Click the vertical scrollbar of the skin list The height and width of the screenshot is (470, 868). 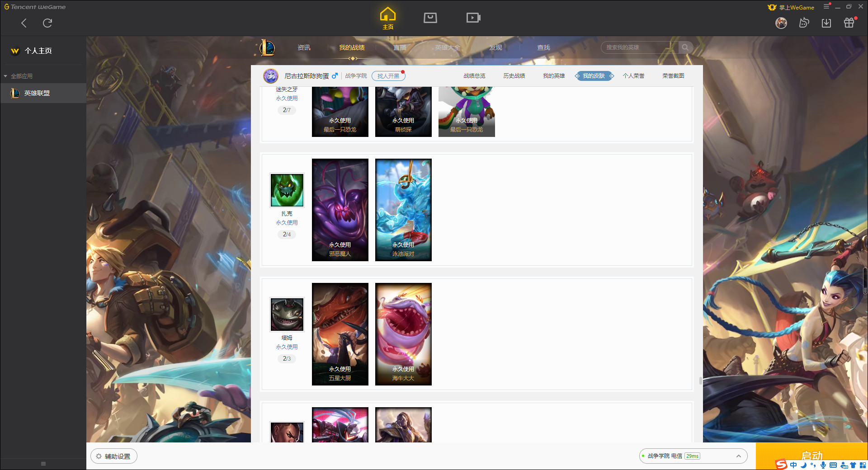[700, 381]
